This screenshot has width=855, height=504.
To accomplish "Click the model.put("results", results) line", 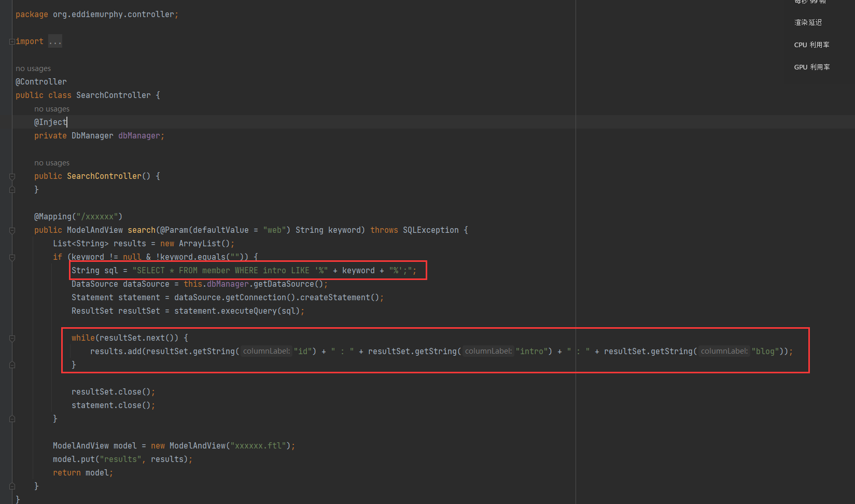I will click(122, 459).
